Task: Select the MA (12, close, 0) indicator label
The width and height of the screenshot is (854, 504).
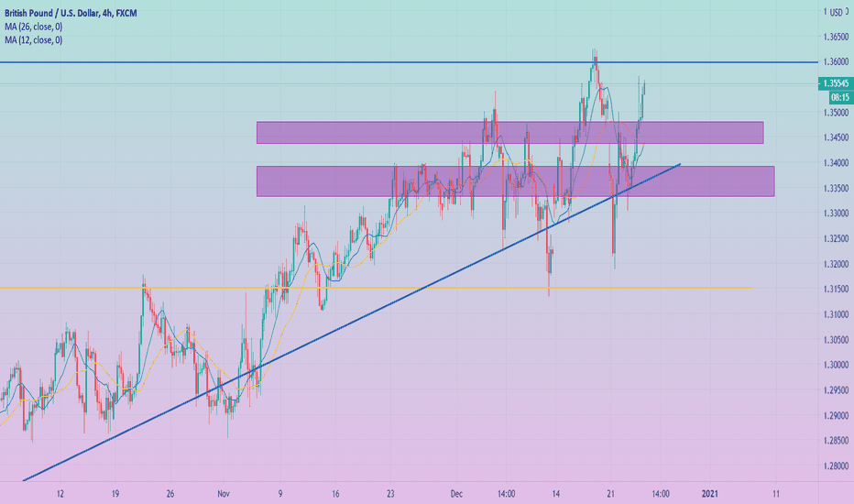Action: click(33, 39)
